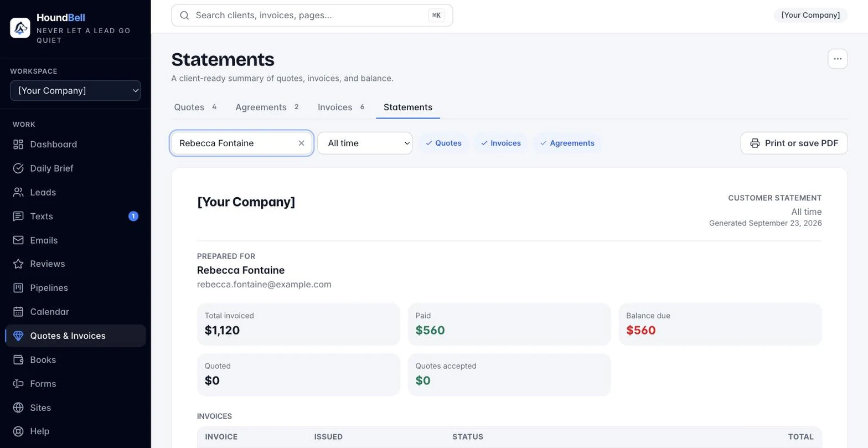Click the rebecca.fontaine@example.com email text
The width and height of the screenshot is (868, 448).
264,285
